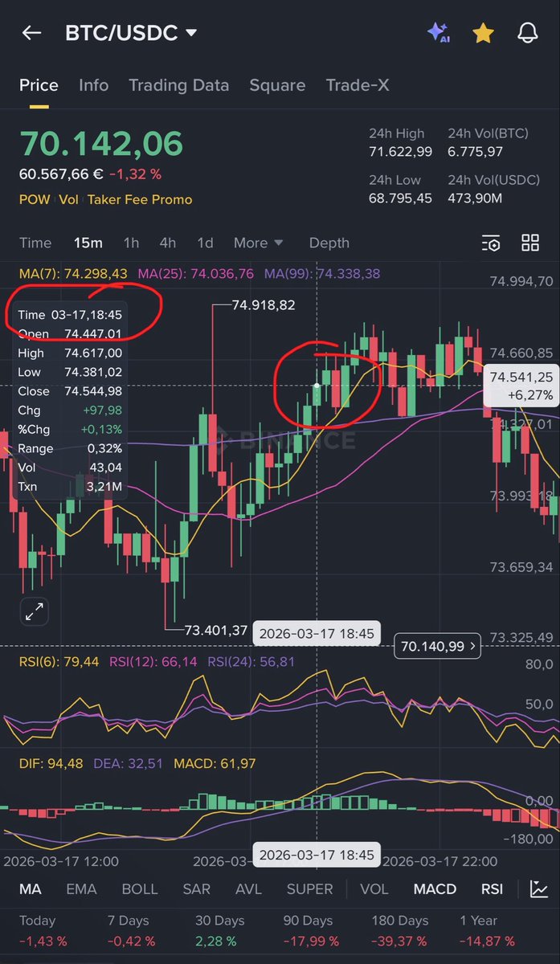
Task: Jump to current price 70.140,99 label
Action: pos(437,645)
